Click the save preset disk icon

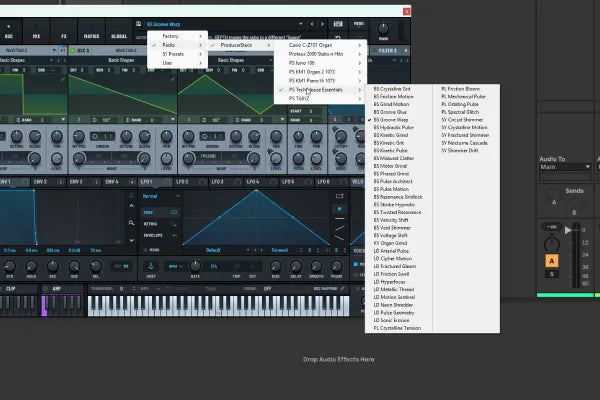(x=139, y=24)
